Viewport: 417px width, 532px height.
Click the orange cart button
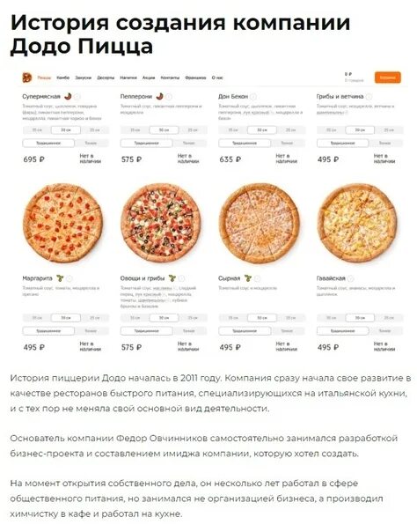tap(388, 78)
